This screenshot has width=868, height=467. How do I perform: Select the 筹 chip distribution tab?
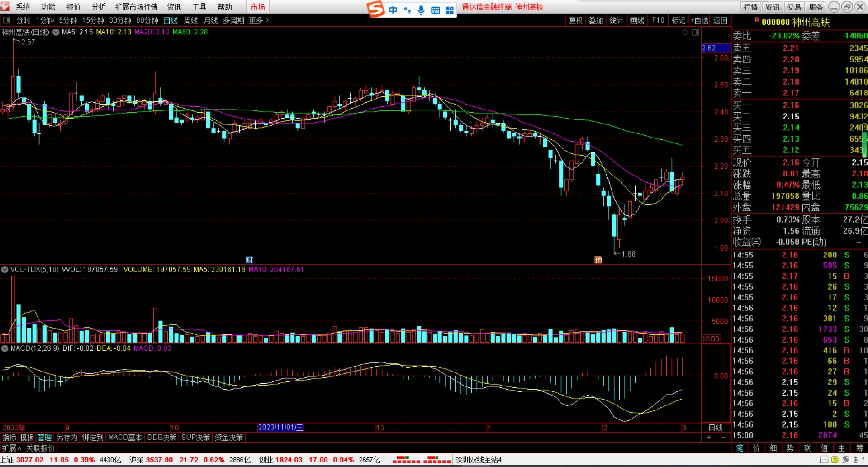[859, 448]
